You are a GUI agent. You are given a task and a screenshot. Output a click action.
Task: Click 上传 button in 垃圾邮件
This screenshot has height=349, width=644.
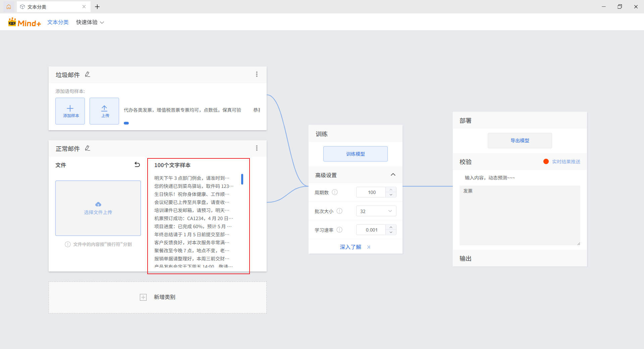104,111
